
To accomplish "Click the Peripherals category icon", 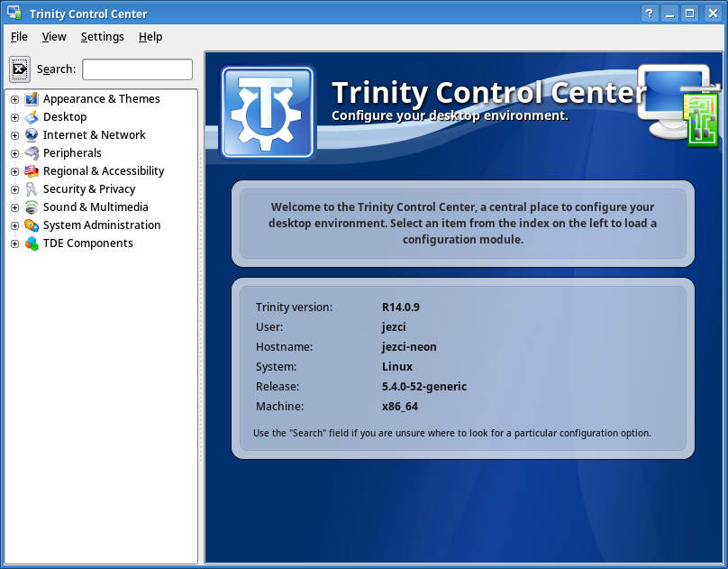I will point(32,152).
